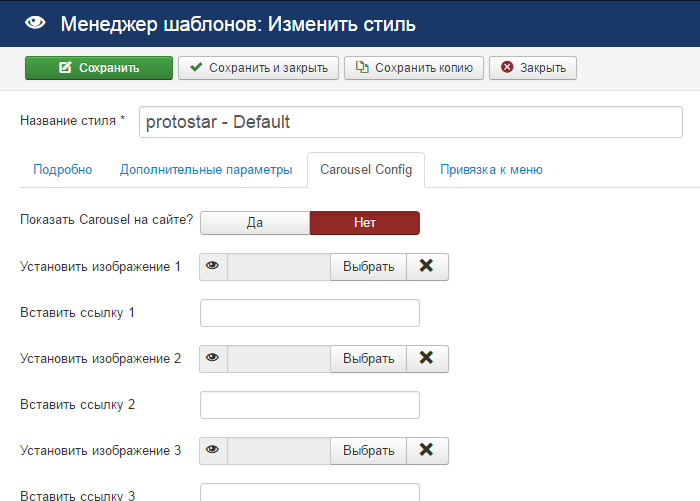Click the изображение 1 path field

279,267
